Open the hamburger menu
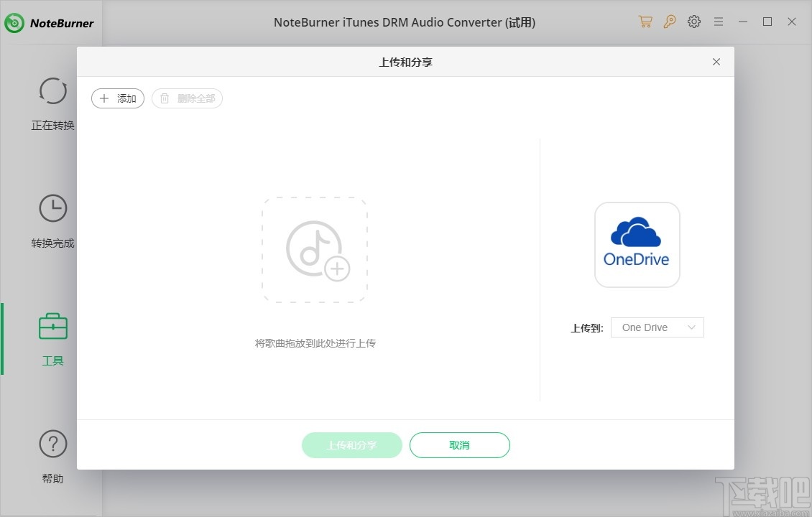812x517 pixels. (719, 22)
